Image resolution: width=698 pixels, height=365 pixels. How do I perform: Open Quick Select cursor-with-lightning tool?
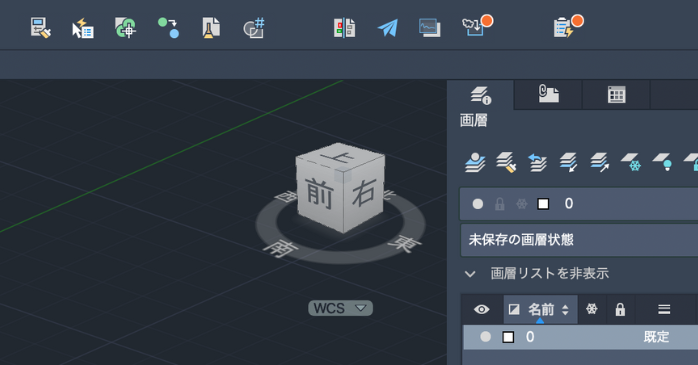(x=83, y=28)
